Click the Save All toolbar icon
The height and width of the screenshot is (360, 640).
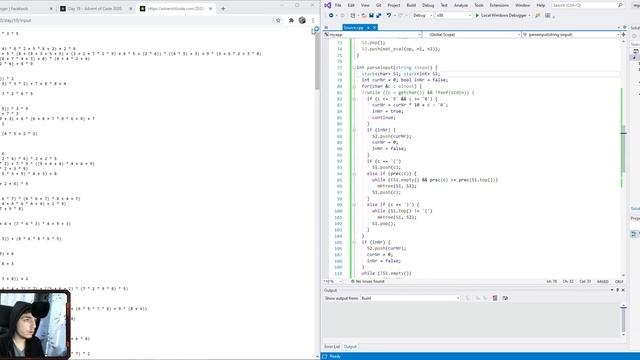(378, 15)
